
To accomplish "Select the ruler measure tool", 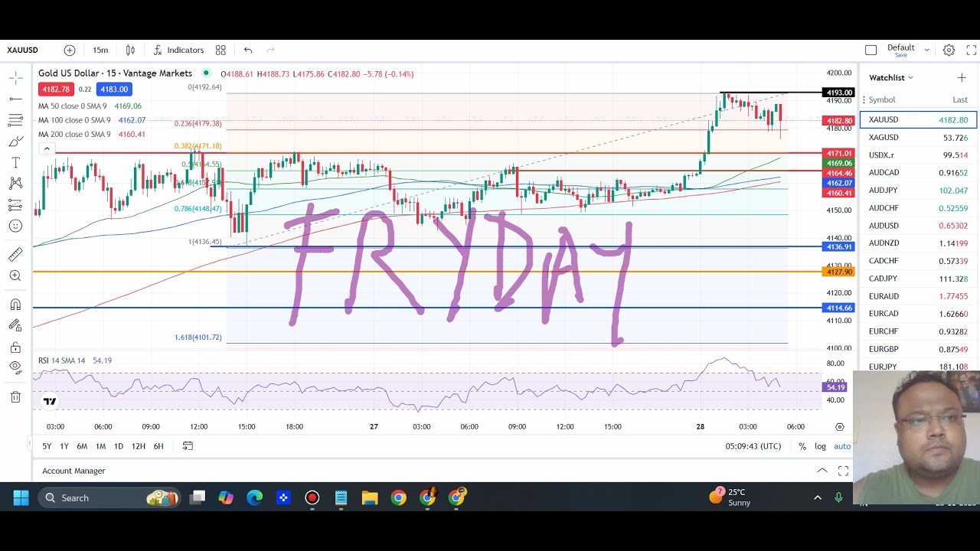I will point(15,254).
